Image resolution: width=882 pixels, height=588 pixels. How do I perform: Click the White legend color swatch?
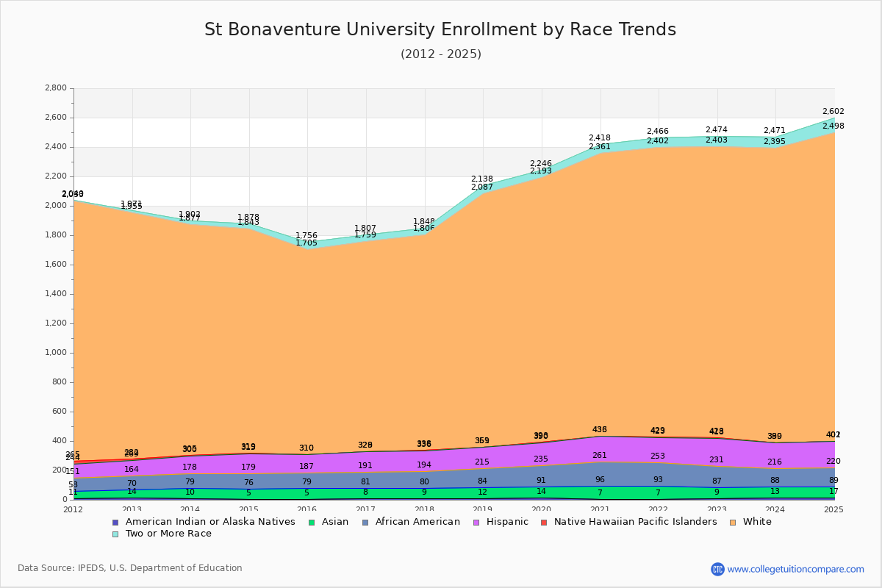(733, 522)
